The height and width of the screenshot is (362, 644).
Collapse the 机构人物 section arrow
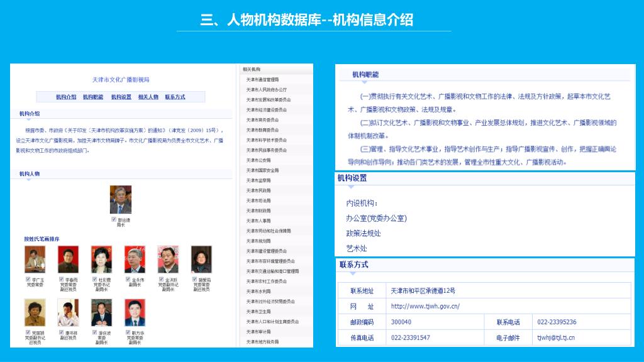[29, 179]
